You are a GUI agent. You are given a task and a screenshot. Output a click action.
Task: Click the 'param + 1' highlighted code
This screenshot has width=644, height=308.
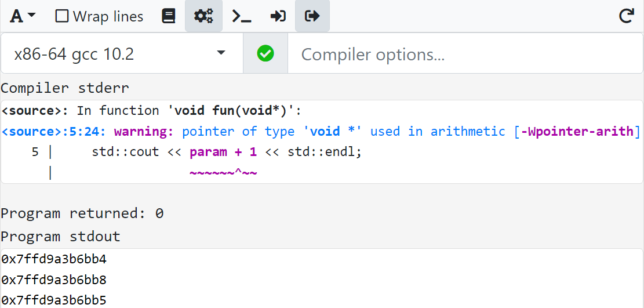coord(224,153)
